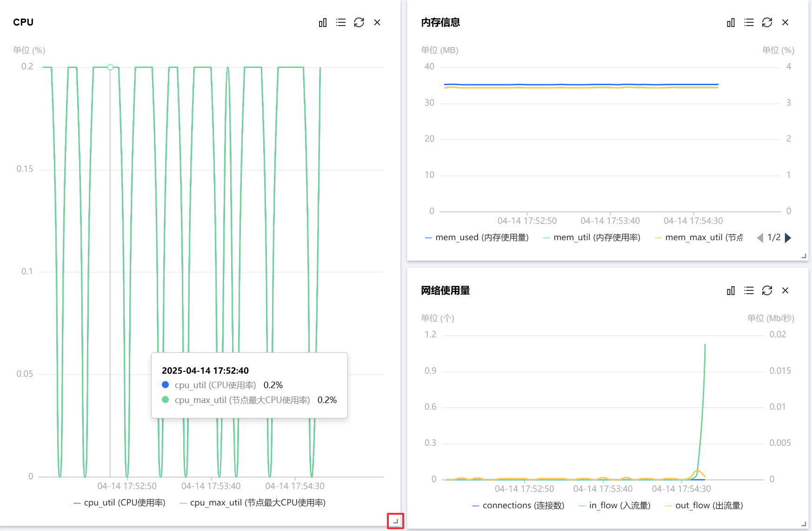Refresh the CPU chart
Screen dimensions: 812x531
click(x=359, y=22)
